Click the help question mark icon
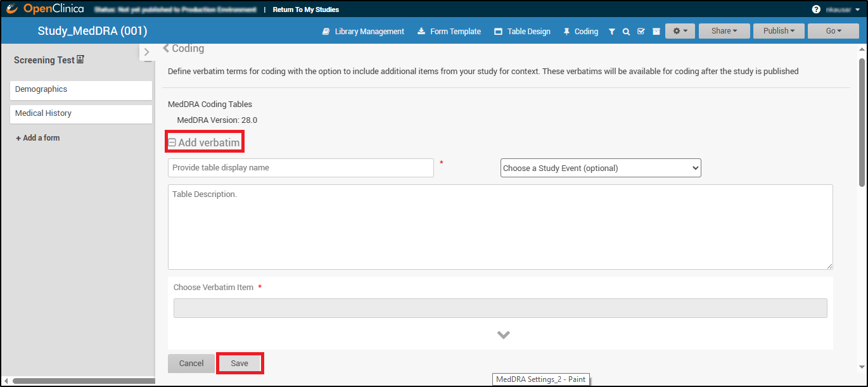This screenshot has width=868, height=387. point(816,10)
